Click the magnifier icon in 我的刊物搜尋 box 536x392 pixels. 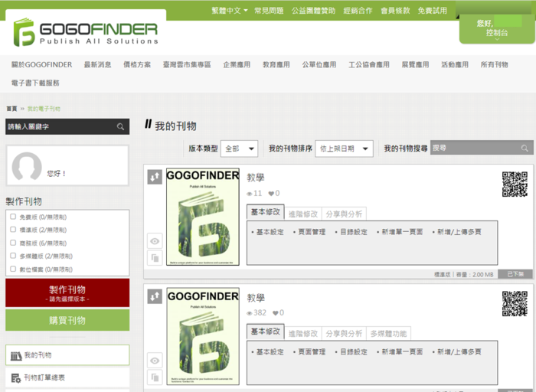coord(525,149)
